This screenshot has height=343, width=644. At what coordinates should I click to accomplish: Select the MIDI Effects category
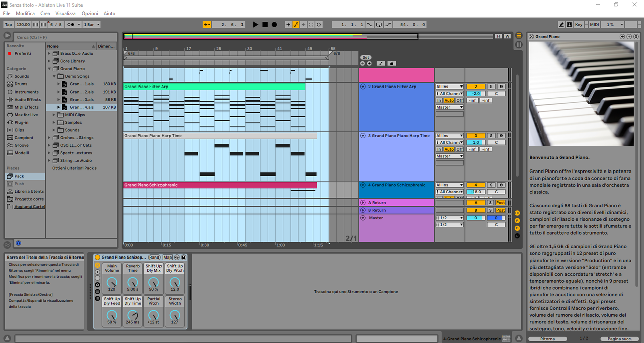tap(26, 107)
